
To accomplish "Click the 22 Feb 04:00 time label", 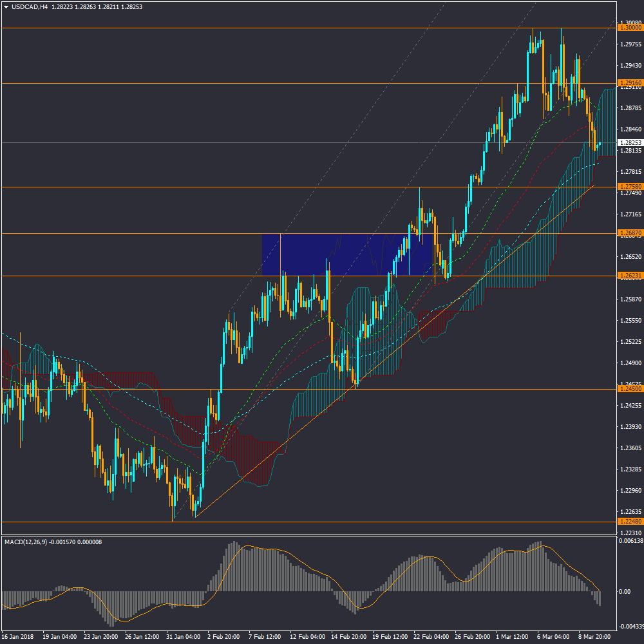I will click(431, 637).
